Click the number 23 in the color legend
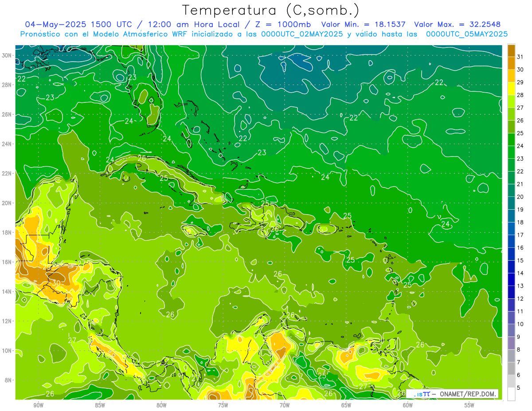Viewport: 532px width, 411px height. pyautogui.click(x=520, y=158)
